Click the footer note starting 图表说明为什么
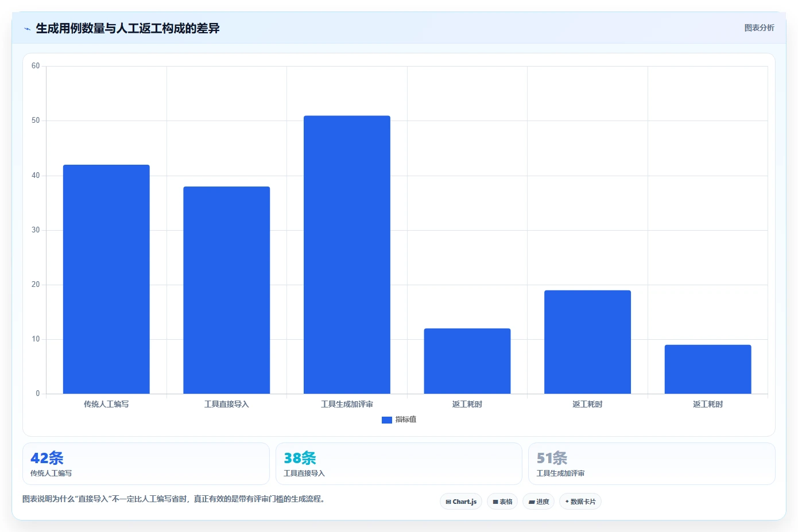The height and width of the screenshot is (532, 798). tap(173, 499)
